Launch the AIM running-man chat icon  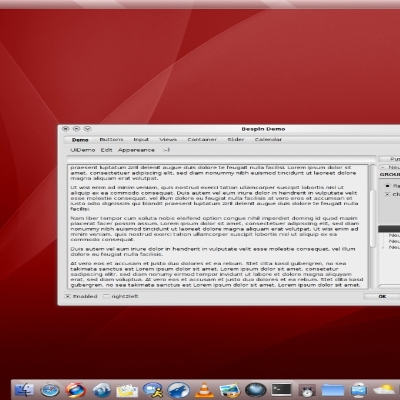coord(153,389)
